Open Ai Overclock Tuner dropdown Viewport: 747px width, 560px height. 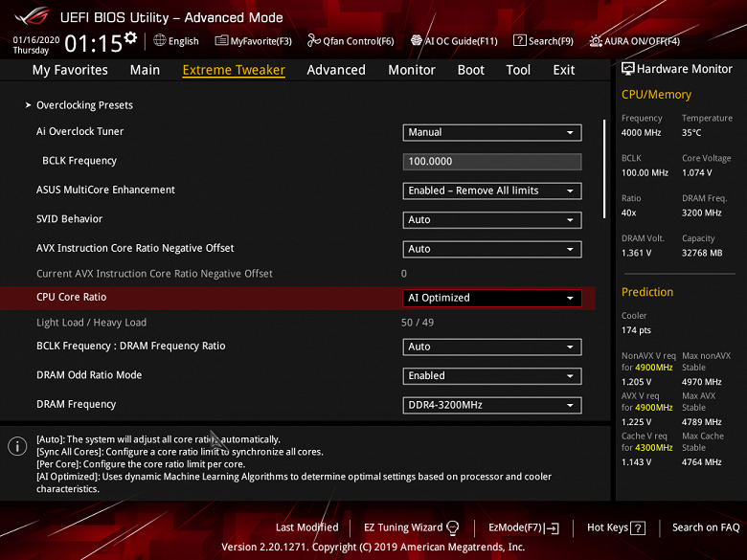coord(492,132)
